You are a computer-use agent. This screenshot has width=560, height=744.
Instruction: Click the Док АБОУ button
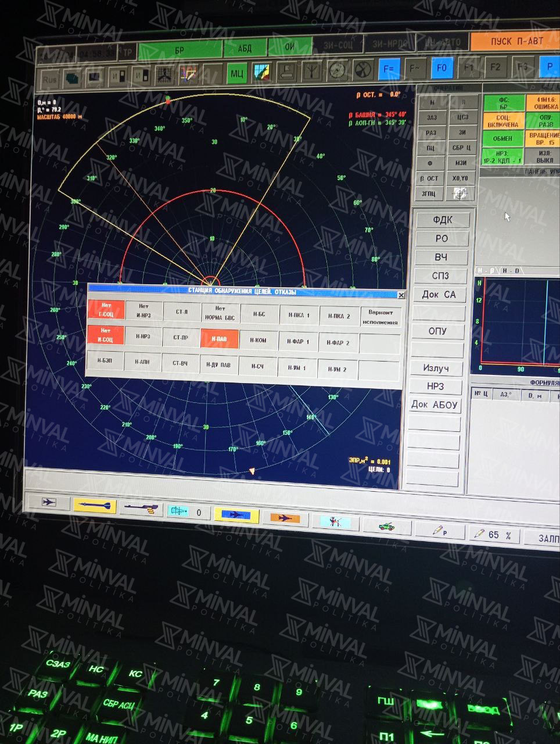(x=435, y=405)
